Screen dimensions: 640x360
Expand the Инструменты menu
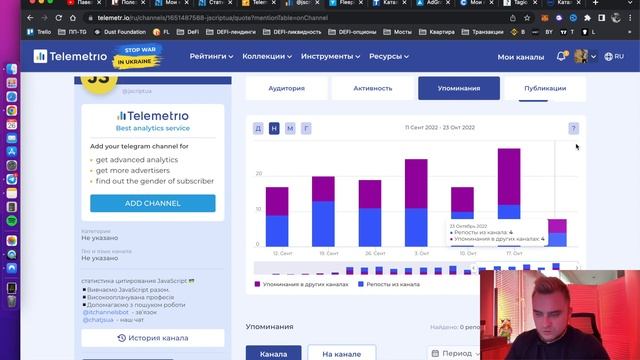[x=330, y=56]
